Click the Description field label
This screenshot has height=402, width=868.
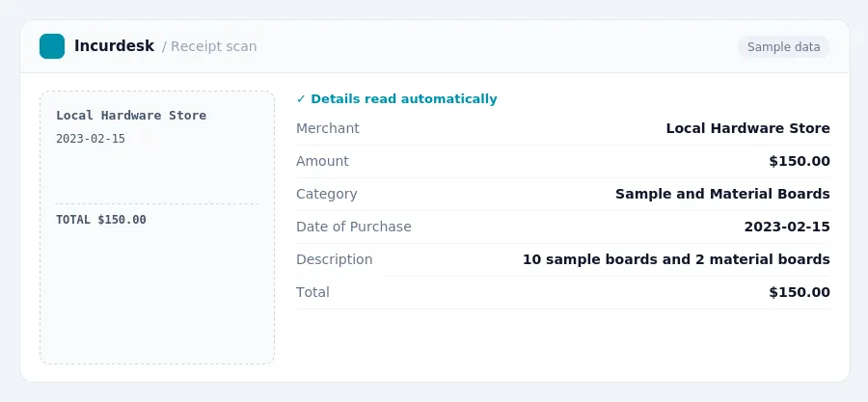[335, 259]
